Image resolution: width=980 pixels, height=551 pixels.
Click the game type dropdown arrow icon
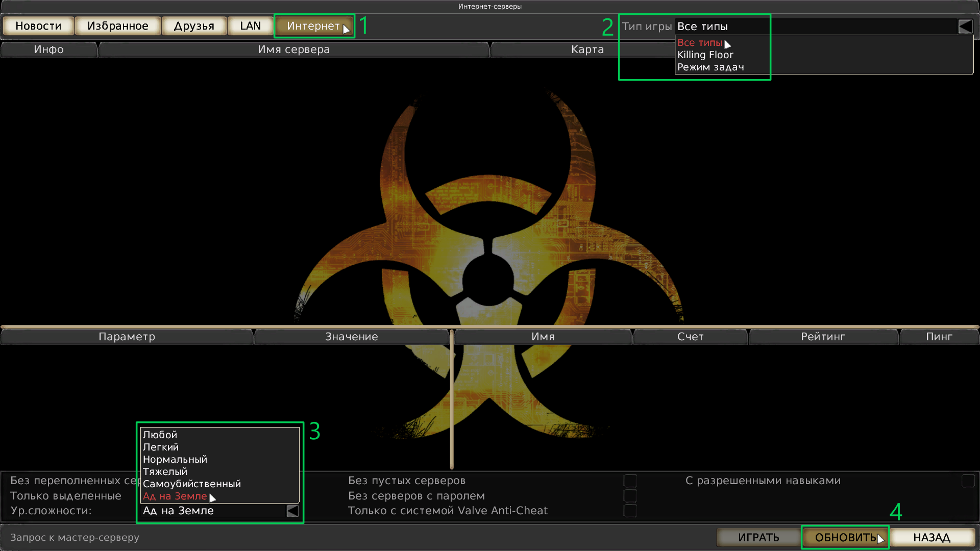point(965,27)
